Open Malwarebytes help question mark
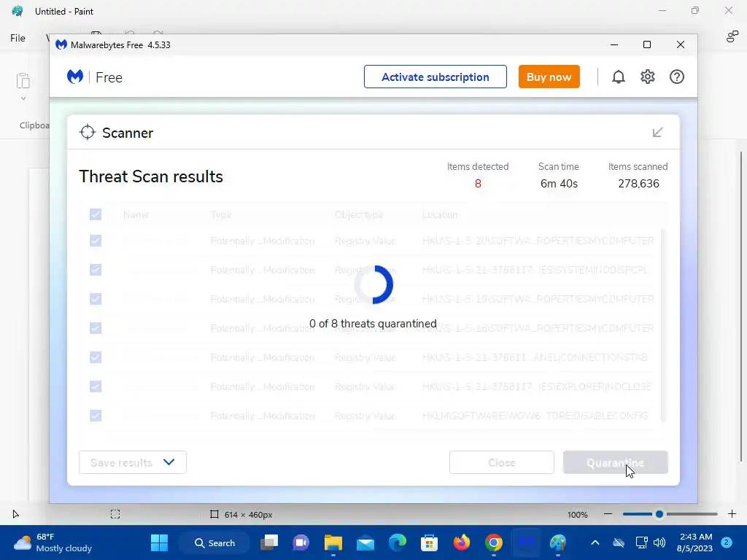Viewport: 747px width, 560px height. (676, 77)
